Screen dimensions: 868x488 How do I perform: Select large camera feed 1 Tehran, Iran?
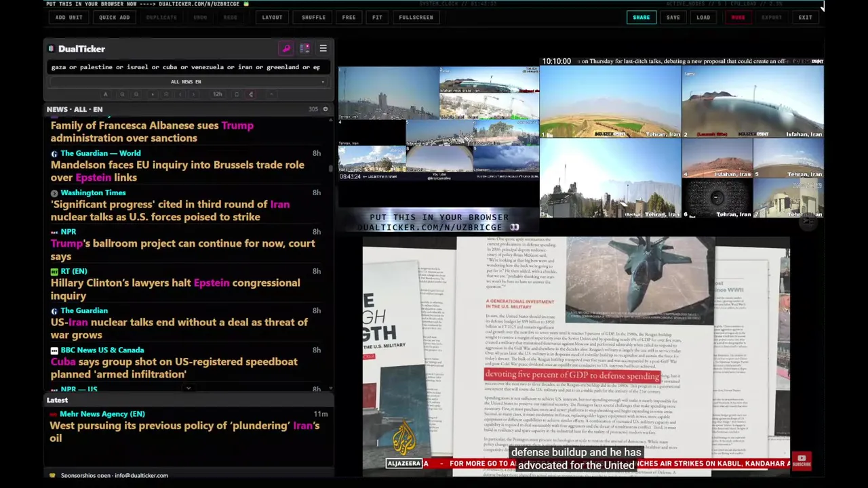pos(610,102)
